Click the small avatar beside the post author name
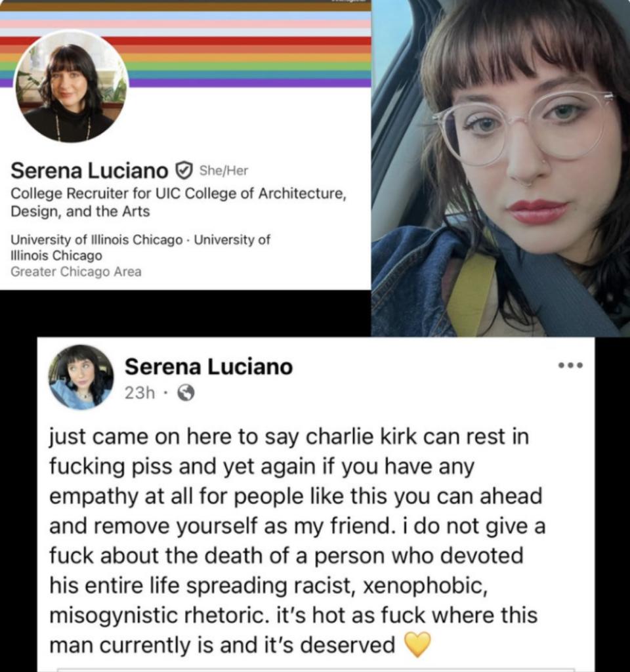This screenshot has width=630, height=672. pos(81,377)
